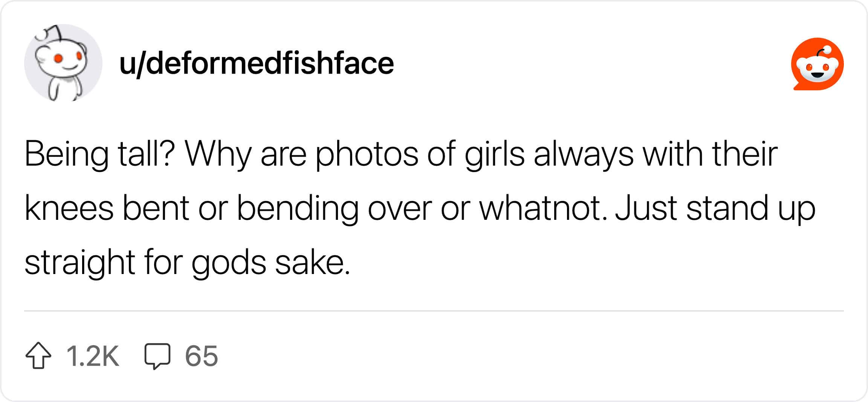Screen dimensions: 868x402
Task: Click the orange Reddit logo
Action: (817, 64)
